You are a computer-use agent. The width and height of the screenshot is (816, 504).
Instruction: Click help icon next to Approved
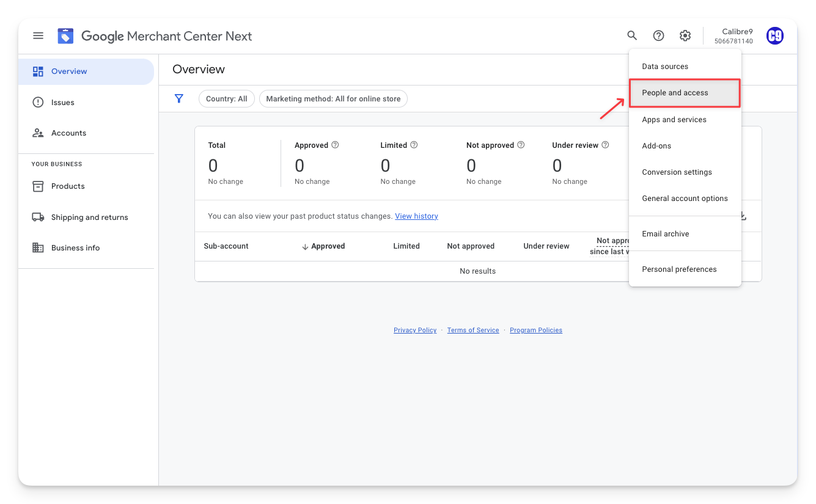point(335,145)
